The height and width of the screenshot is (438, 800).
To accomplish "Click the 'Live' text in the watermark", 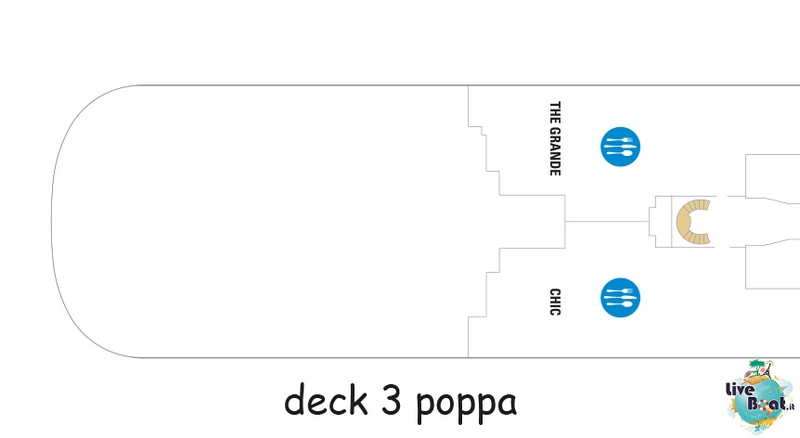I will (x=740, y=391).
